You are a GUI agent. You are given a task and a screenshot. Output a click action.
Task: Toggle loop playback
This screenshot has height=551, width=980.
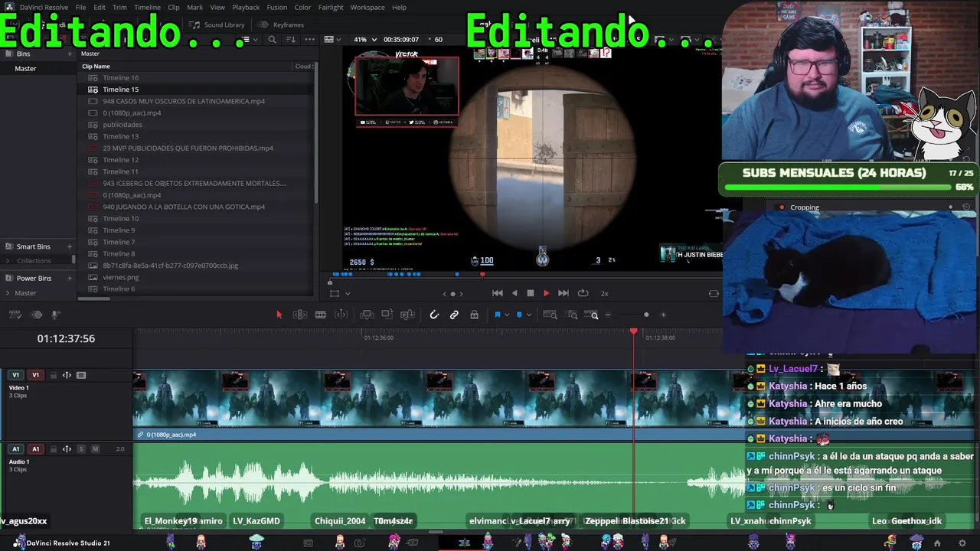(583, 293)
